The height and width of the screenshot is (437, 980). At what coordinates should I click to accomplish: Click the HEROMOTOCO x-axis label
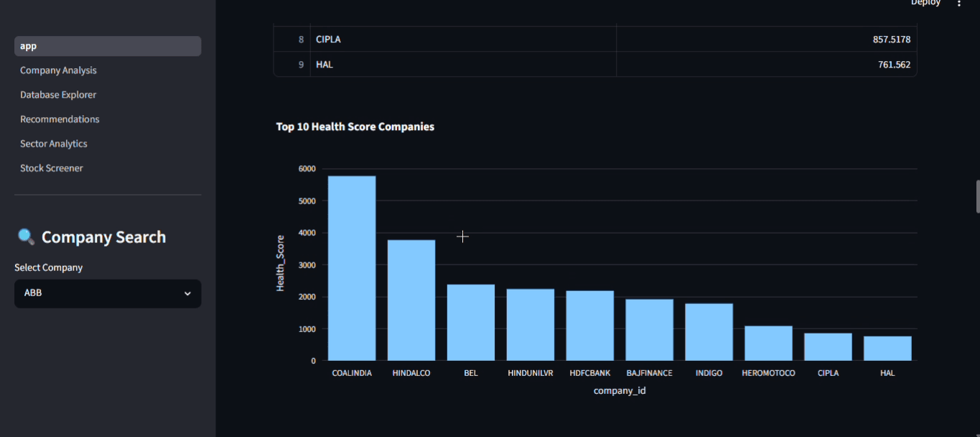click(768, 374)
